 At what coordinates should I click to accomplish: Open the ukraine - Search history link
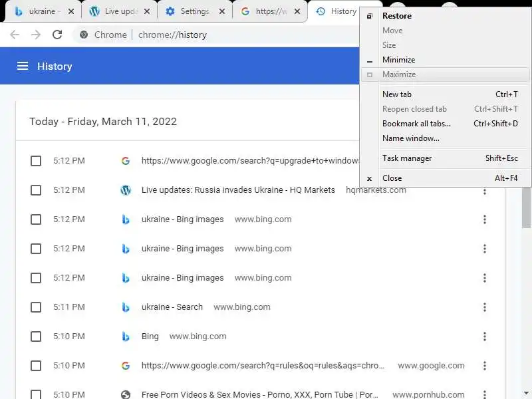point(172,307)
